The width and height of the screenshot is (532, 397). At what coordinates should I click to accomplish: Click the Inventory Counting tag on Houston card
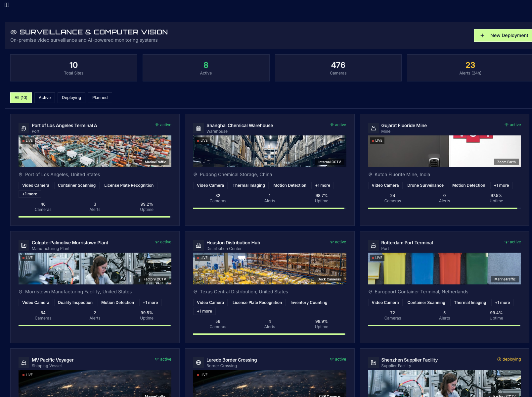[309, 303]
